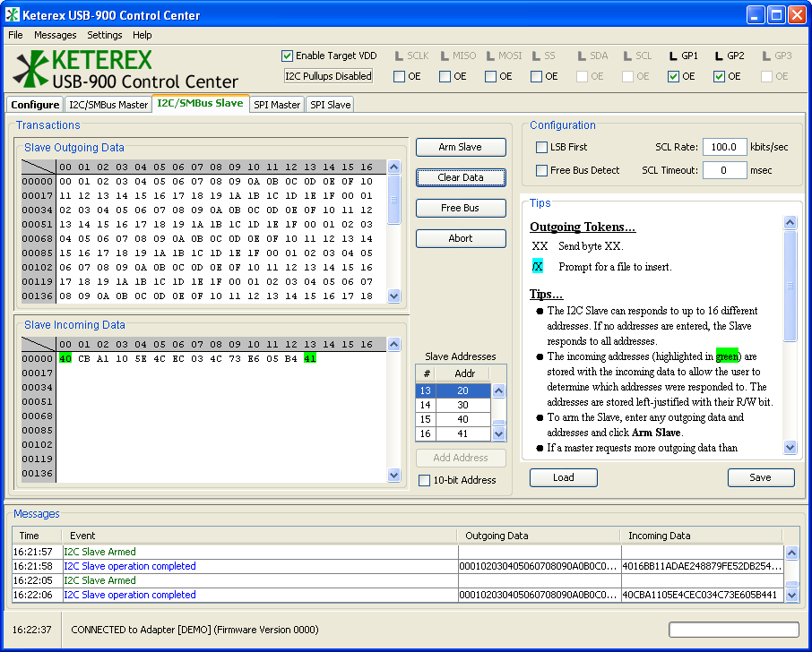
Task: Click the GP2 signal level indicator
Action: 719,56
